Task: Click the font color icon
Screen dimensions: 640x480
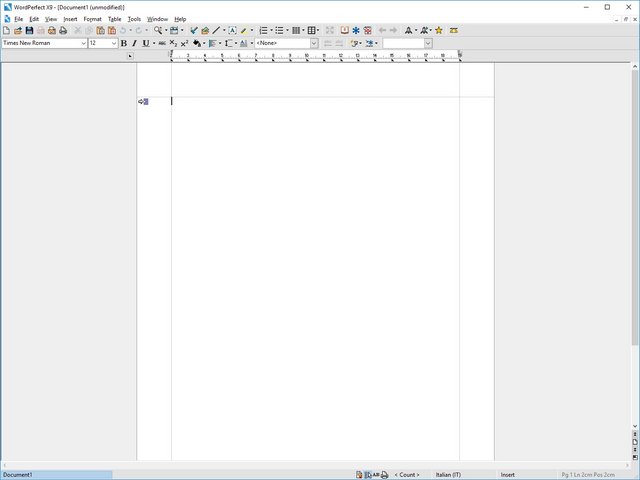Action: 243,43
